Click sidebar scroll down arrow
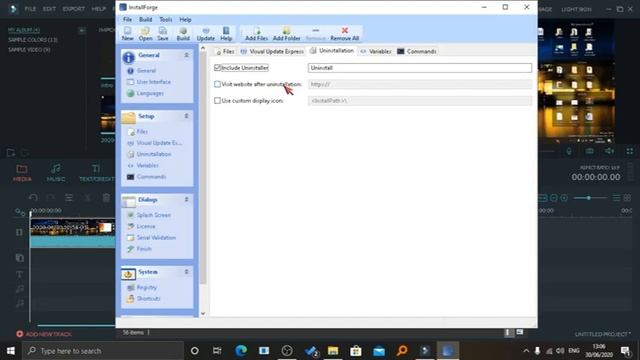Image resolution: width=640 pixels, height=360 pixels. point(203,313)
